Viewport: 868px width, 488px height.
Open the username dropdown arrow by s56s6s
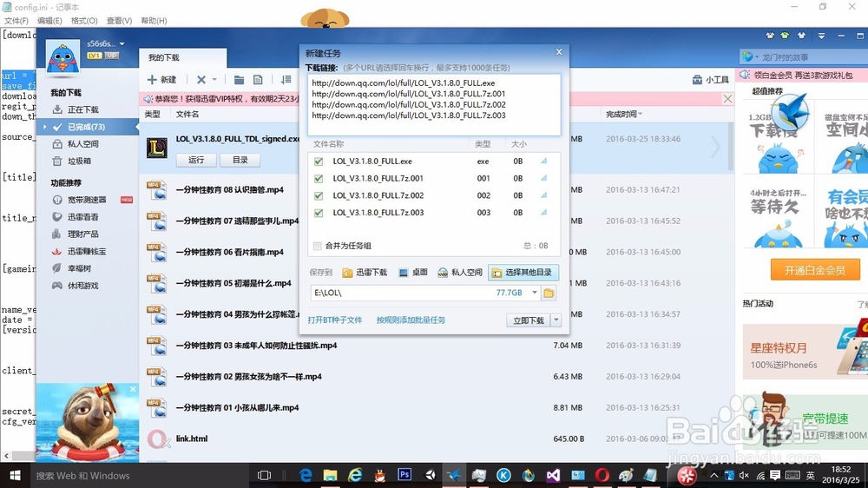pyautogui.click(x=122, y=43)
